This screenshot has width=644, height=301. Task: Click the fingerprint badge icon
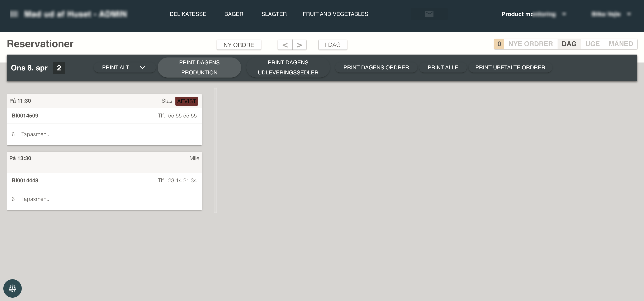[13, 288]
